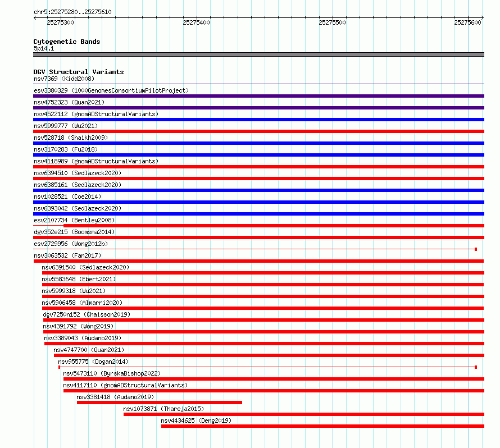Click the blue bar of nsv4522112
500x448 pixels.
[258, 120]
